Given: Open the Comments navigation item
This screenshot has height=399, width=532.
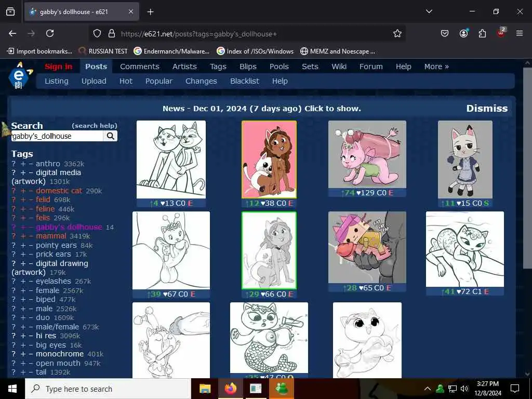Looking at the screenshot, I should (x=139, y=66).
